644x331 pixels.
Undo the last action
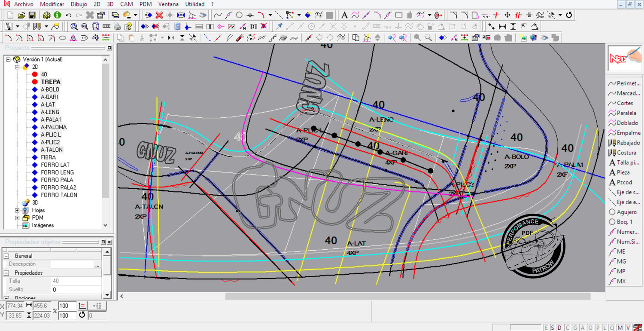click(68, 15)
